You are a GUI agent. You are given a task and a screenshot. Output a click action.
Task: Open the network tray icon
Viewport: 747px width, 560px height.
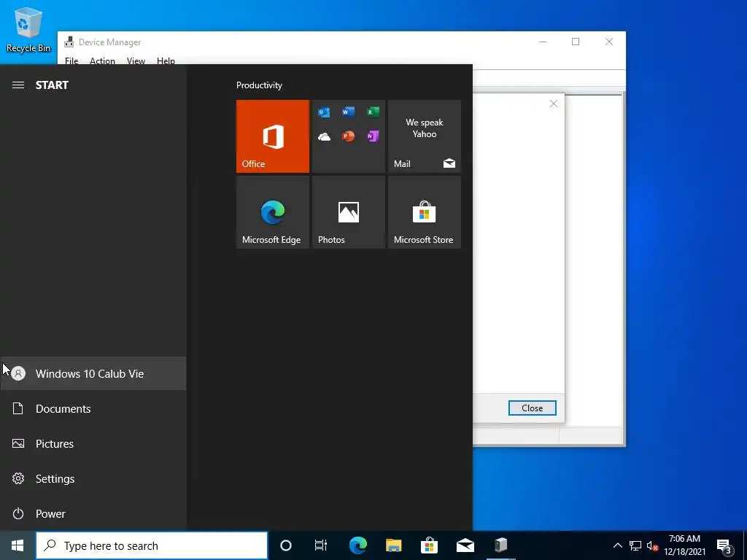click(x=635, y=545)
